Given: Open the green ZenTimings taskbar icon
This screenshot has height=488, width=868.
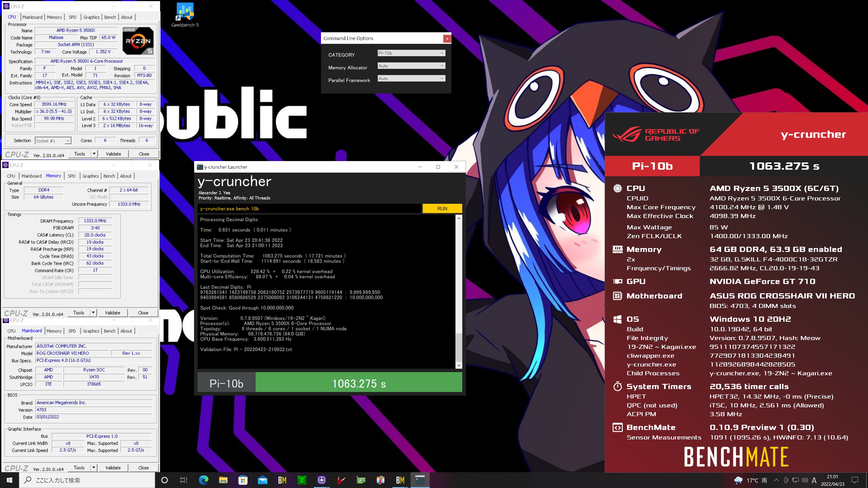Looking at the screenshot, I should [x=302, y=480].
